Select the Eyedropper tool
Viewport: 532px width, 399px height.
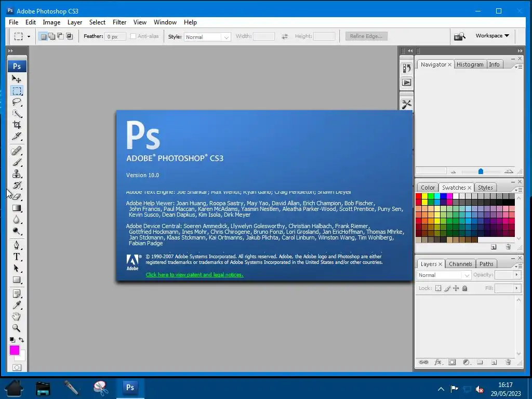[x=17, y=305]
